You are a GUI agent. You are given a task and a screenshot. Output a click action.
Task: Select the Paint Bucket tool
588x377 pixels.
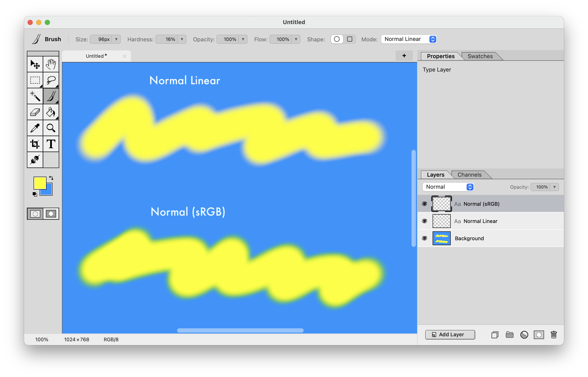point(51,112)
